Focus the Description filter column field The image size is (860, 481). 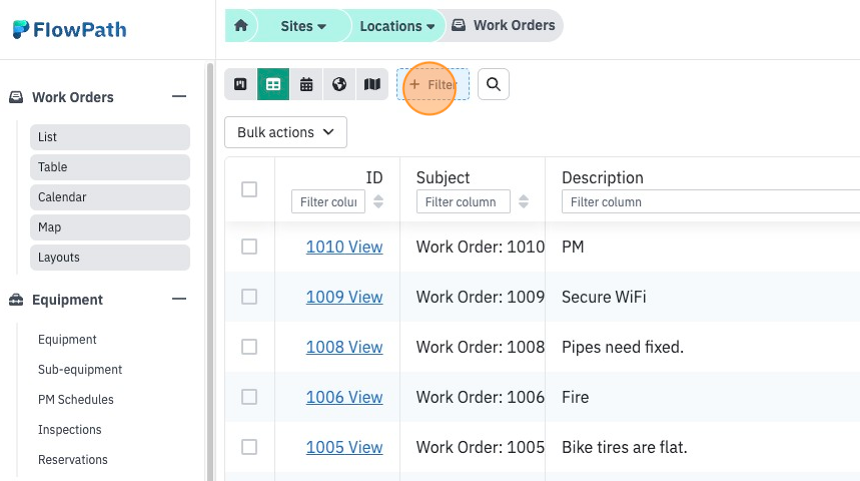pos(711,202)
